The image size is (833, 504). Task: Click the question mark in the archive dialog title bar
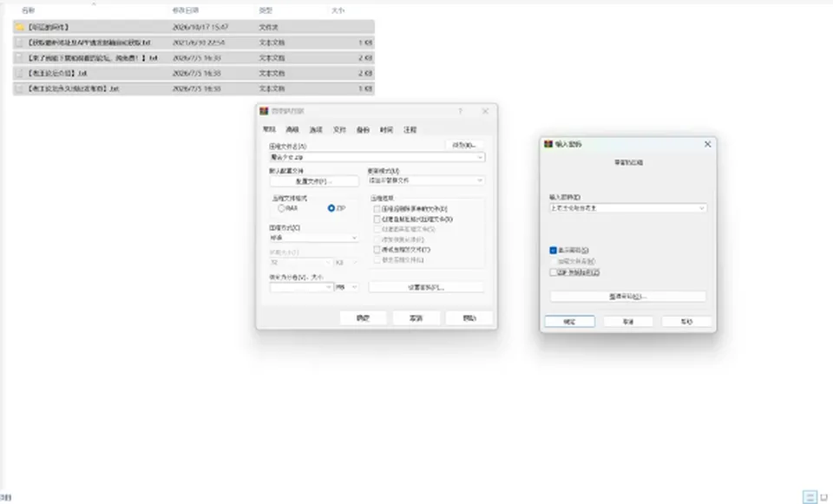(x=461, y=111)
